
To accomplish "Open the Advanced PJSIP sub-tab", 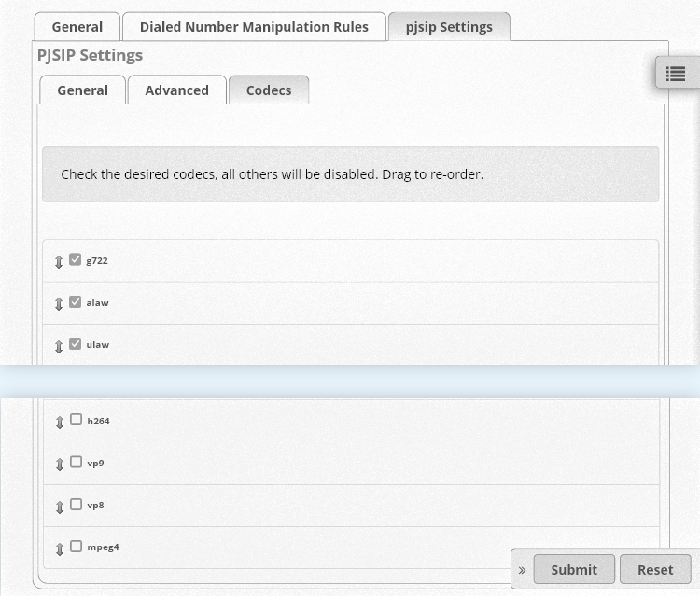I will 176,90.
